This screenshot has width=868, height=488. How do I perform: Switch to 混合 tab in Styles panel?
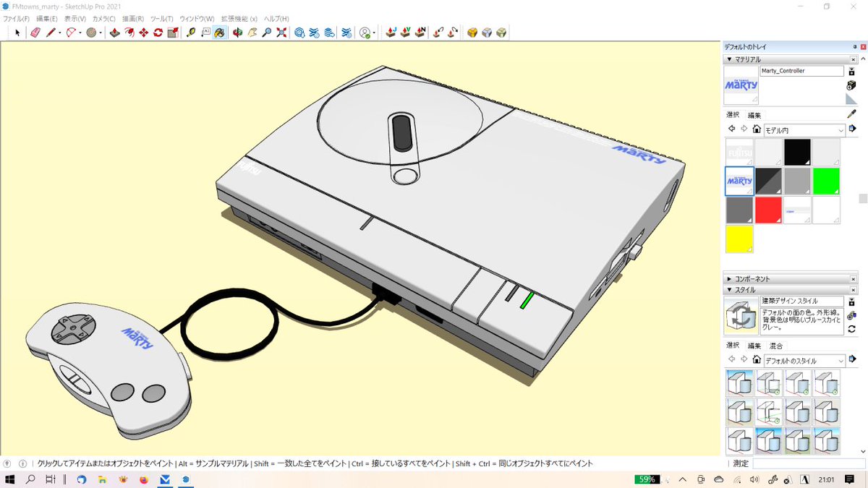[x=775, y=346]
